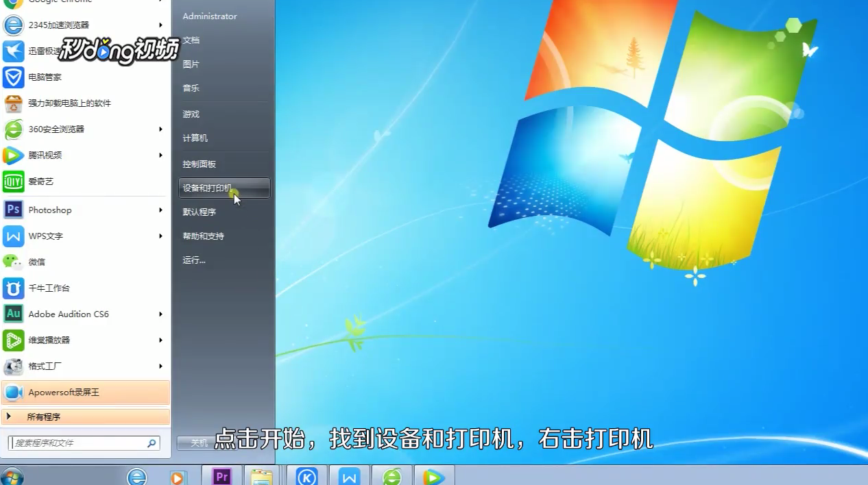This screenshot has height=485, width=868.
Task: Open the Administrator user folder
Action: 210,16
